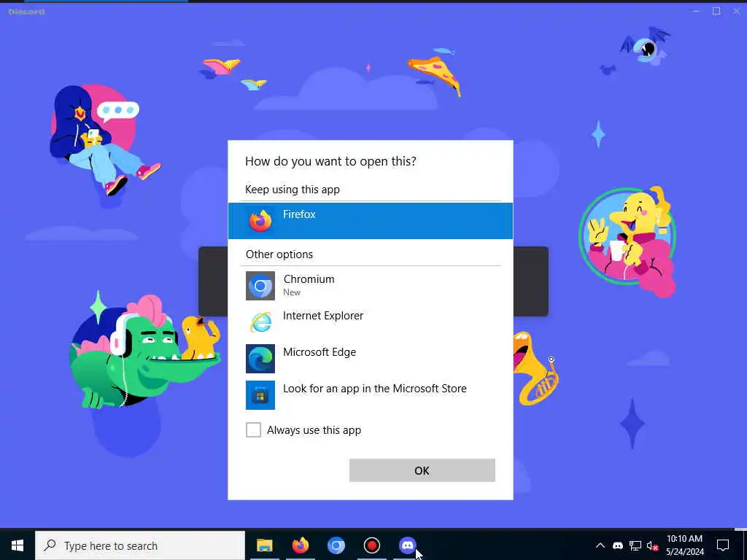Click the Discord taskbar icon
The width and height of the screenshot is (747, 560).
tap(407, 545)
